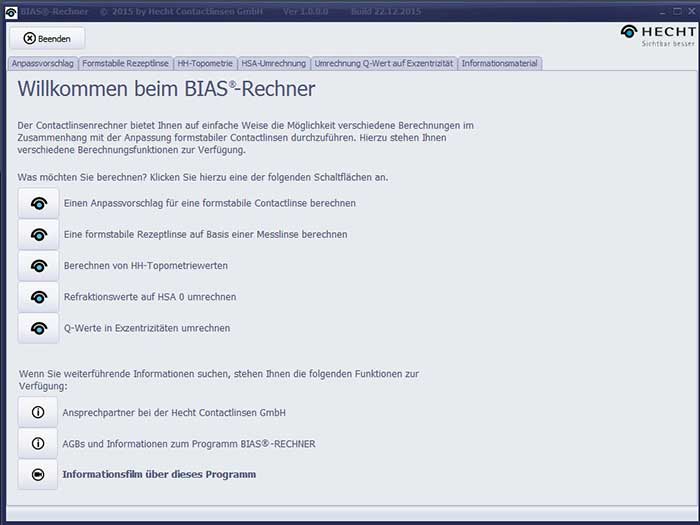Open the Formstabile Rezeptlinse tab
This screenshot has height=525, width=700.
click(x=125, y=63)
